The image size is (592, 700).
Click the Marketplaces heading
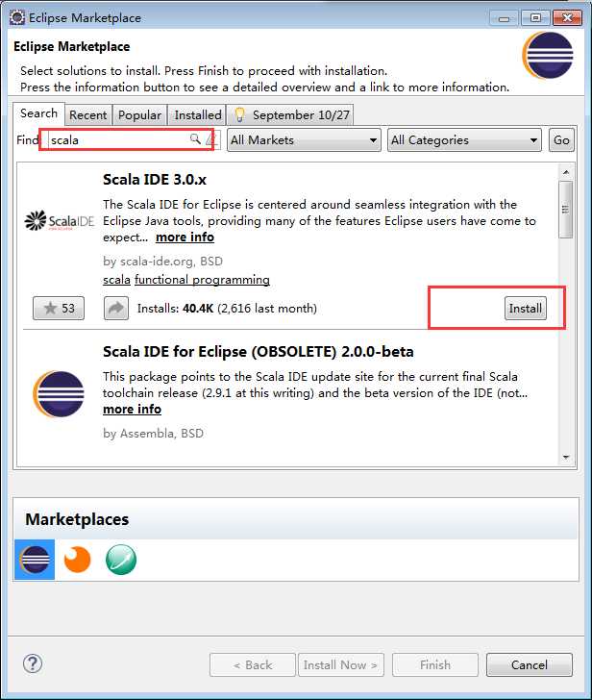point(77,519)
